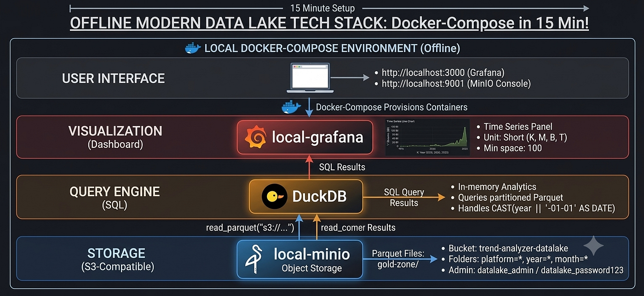
Task: Click the (SQL) subtitle under Query Engine
Action: (114, 205)
